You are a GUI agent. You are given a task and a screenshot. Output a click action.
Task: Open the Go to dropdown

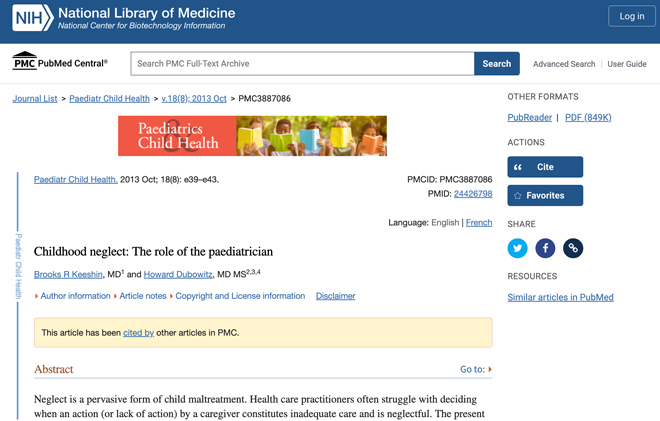pos(476,369)
